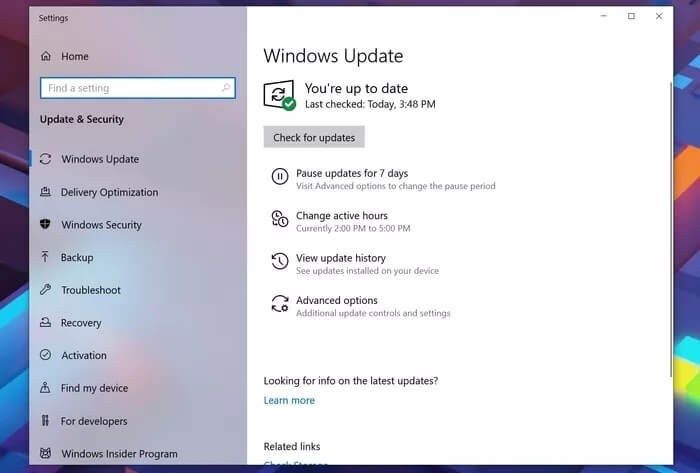Pause updates for 7 days
The width and height of the screenshot is (700, 473).
(352, 173)
